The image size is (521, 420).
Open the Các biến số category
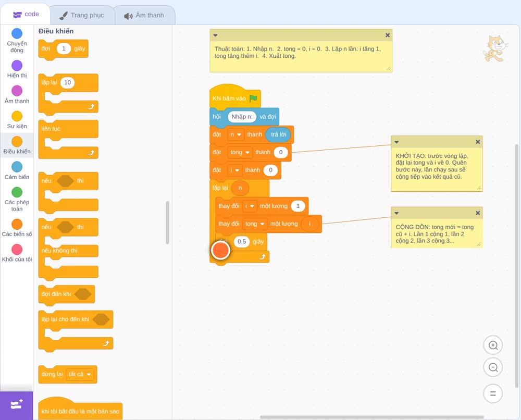(17, 228)
